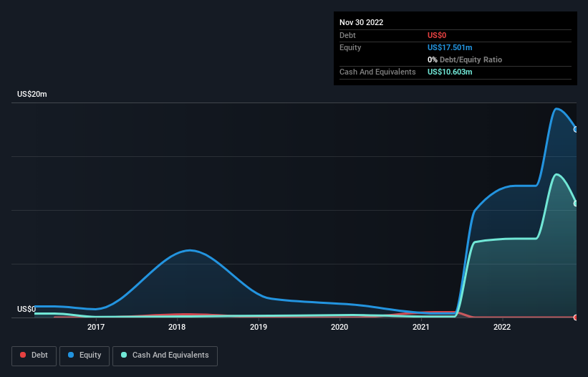Click the 2020 x-axis label

339,327
